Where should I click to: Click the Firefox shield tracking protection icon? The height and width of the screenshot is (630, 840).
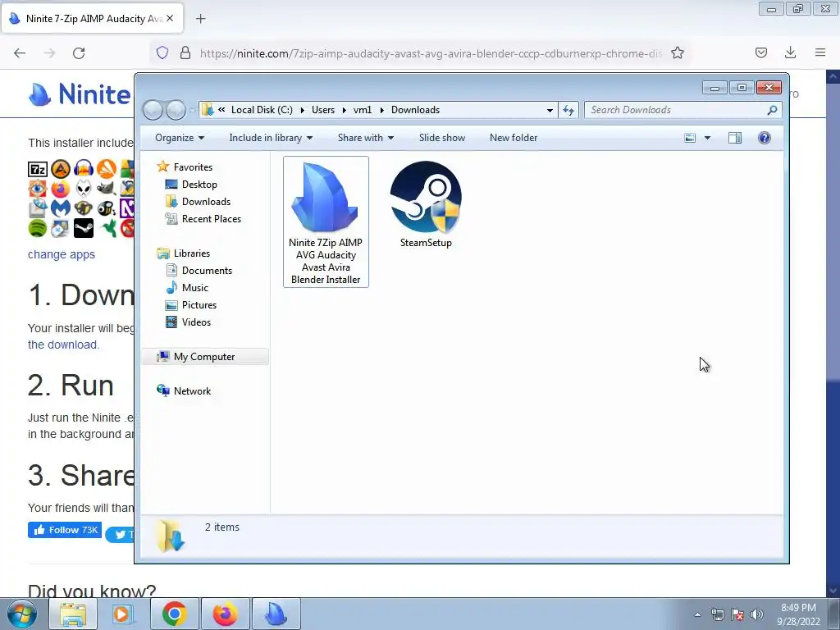pos(162,52)
